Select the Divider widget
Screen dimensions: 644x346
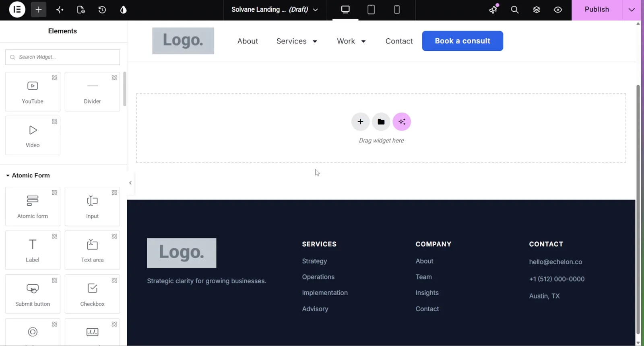point(92,92)
